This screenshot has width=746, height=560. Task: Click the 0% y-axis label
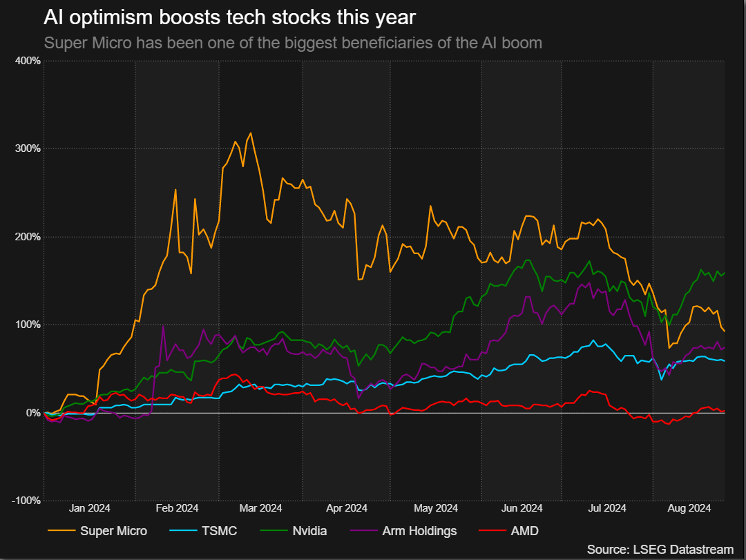[x=33, y=413]
